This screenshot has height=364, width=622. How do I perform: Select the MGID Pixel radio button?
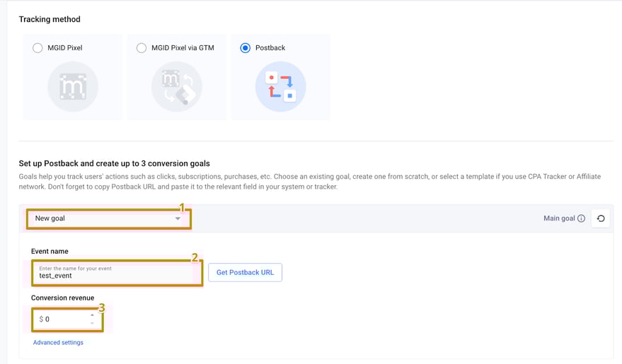[x=38, y=48]
